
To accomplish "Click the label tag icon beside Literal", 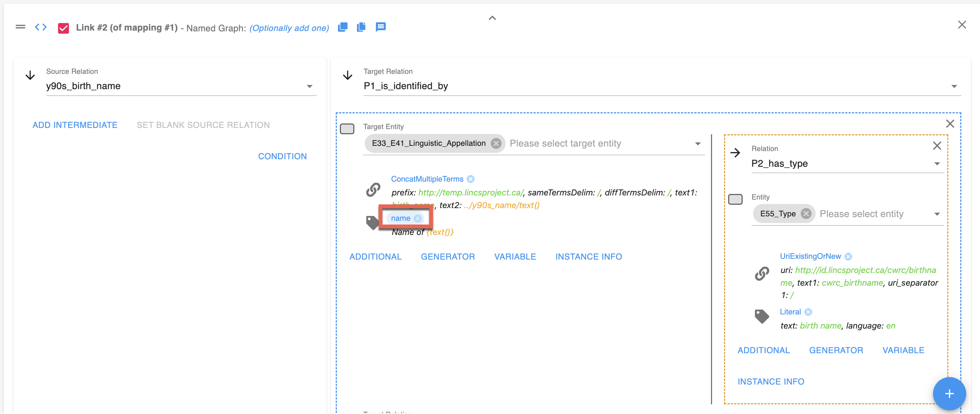I will [x=762, y=316].
